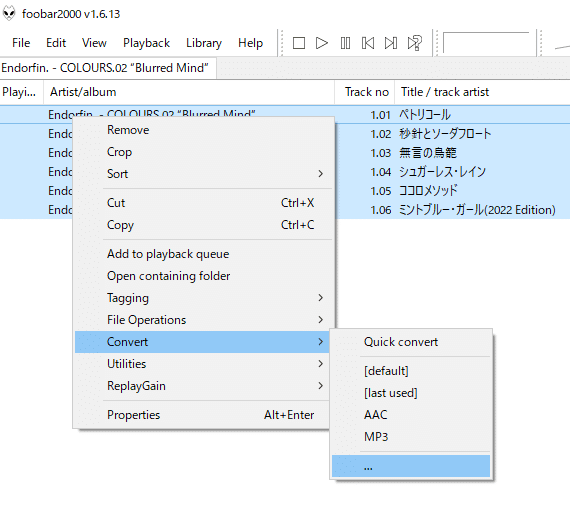Play a random track with the Random icon
Screen dimensions: 570x515
point(414,43)
